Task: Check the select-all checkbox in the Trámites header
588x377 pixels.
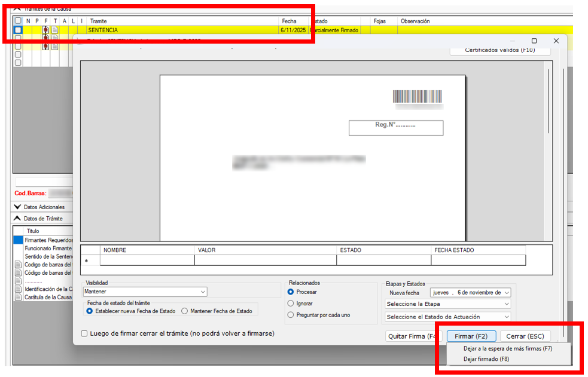Action: 18,21
